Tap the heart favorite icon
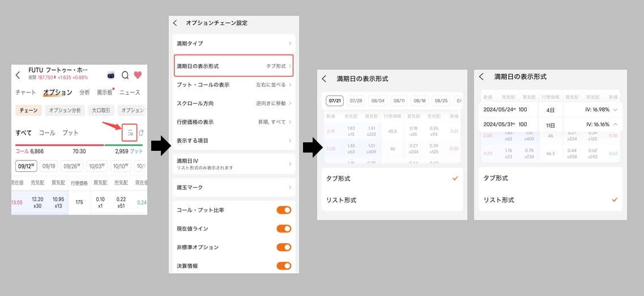The image size is (644, 296). pos(138,75)
